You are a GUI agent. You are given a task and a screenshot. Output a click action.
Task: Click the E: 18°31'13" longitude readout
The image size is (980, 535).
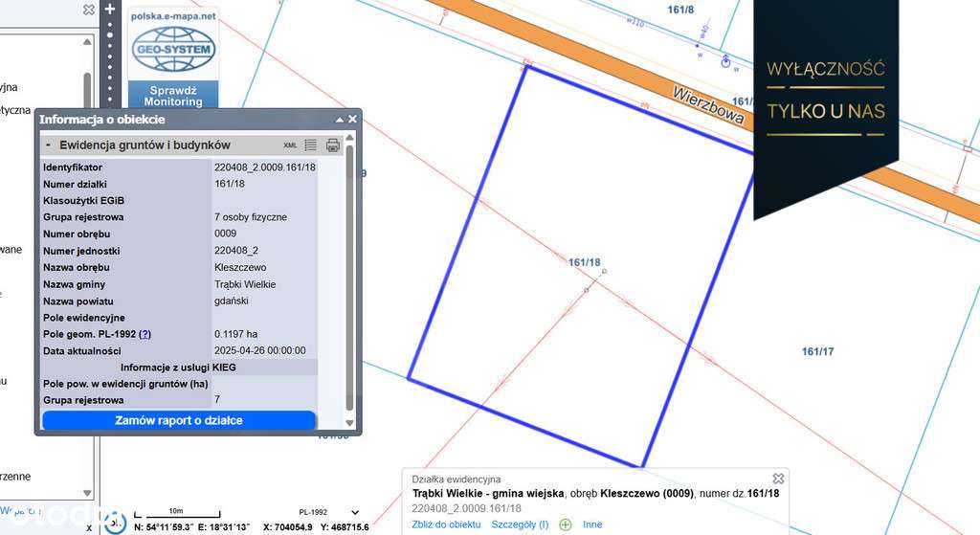pyautogui.click(x=226, y=527)
